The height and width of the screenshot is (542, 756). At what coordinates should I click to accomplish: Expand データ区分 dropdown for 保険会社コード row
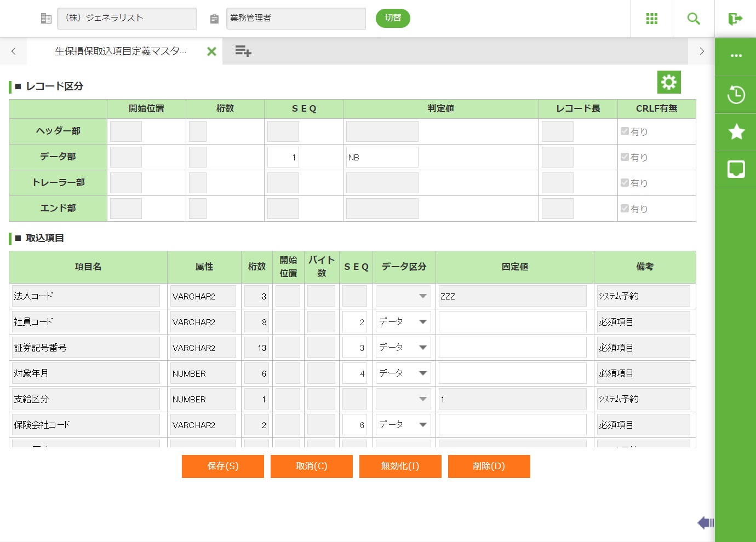pos(403,425)
